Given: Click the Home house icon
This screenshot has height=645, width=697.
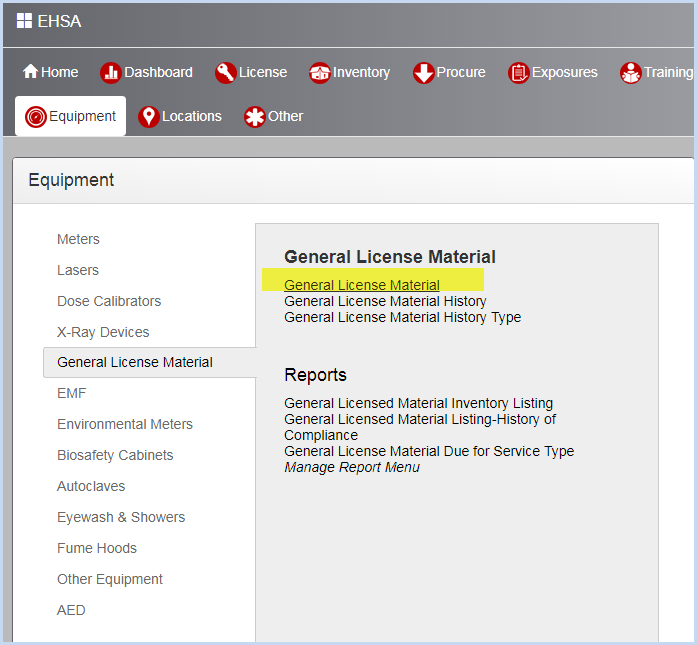Looking at the screenshot, I should click(30, 71).
